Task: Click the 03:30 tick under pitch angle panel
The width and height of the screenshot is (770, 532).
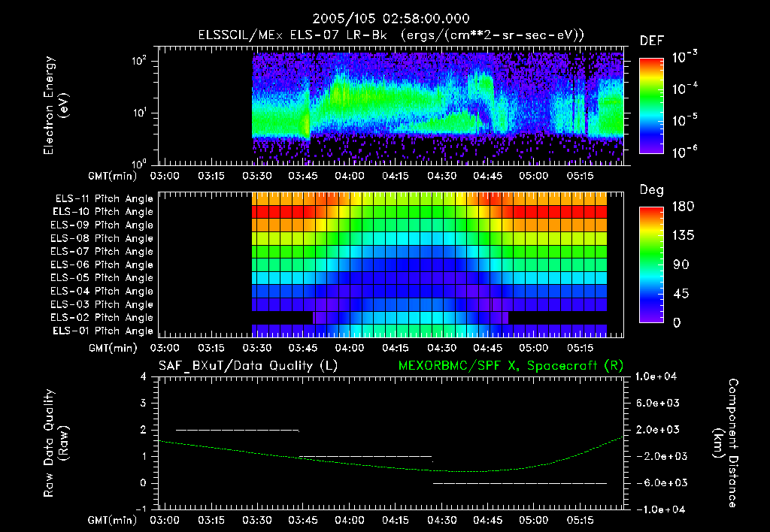Action: click(x=257, y=348)
